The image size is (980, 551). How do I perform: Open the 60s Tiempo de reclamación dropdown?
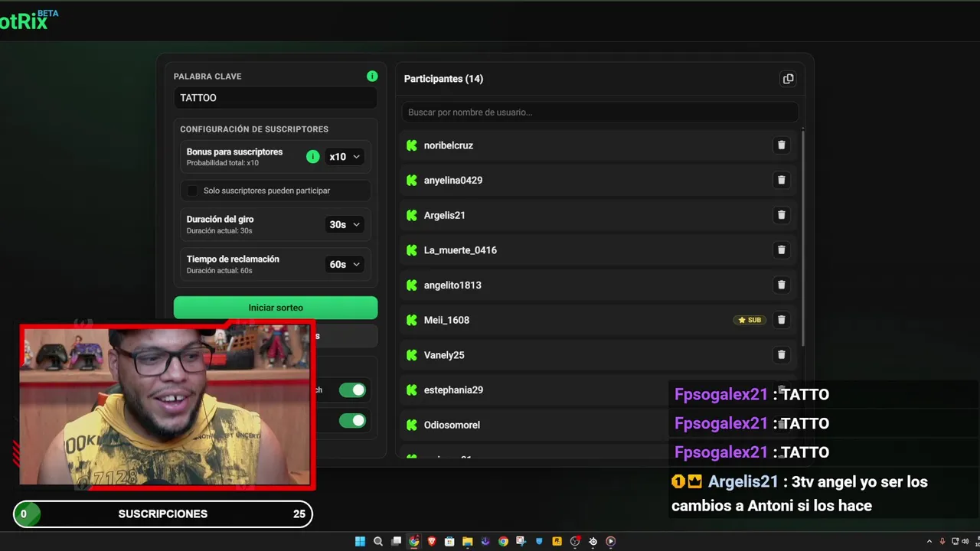click(345, 264)
